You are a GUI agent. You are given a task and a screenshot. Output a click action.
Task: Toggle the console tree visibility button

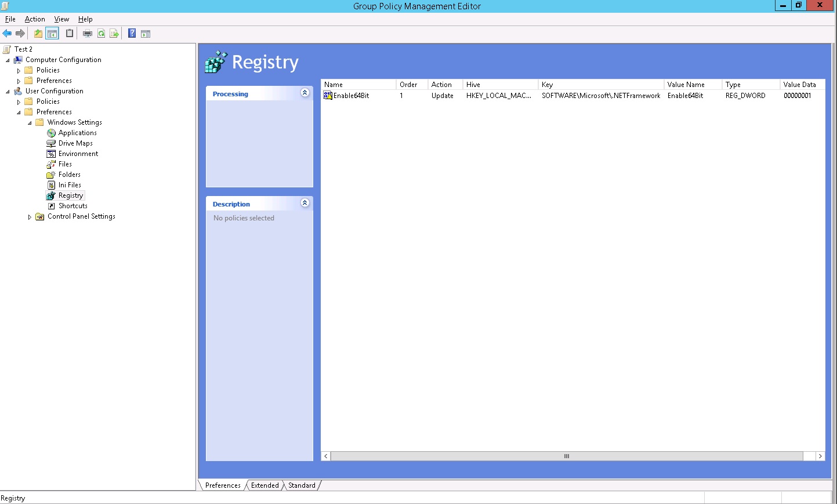(x=52, y=33)
